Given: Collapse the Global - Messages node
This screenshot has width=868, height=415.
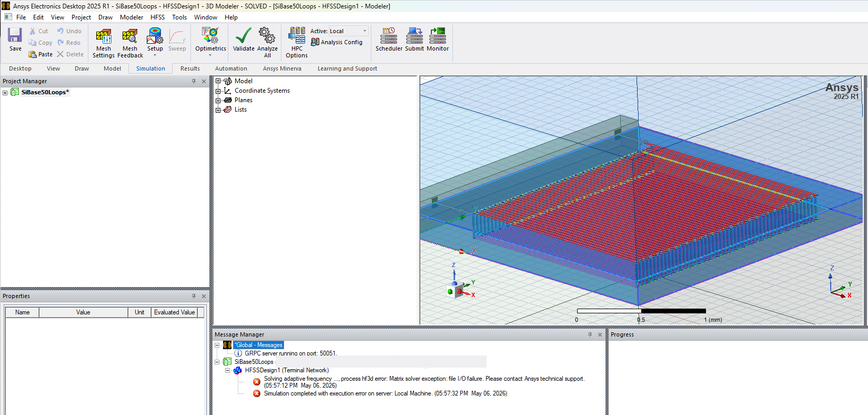Looking at the screenshot, I should pyautogui.click(x=217, y=345).
